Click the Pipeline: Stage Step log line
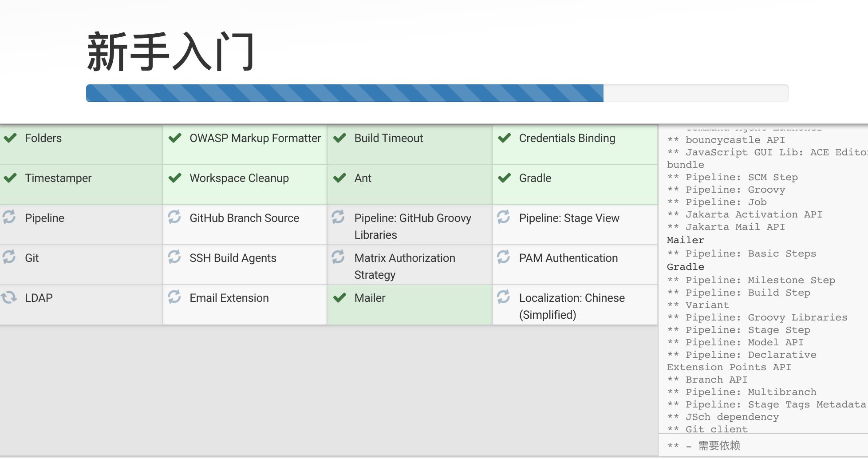The width and height of the screenshot is (868, 459). coord(738,330)
